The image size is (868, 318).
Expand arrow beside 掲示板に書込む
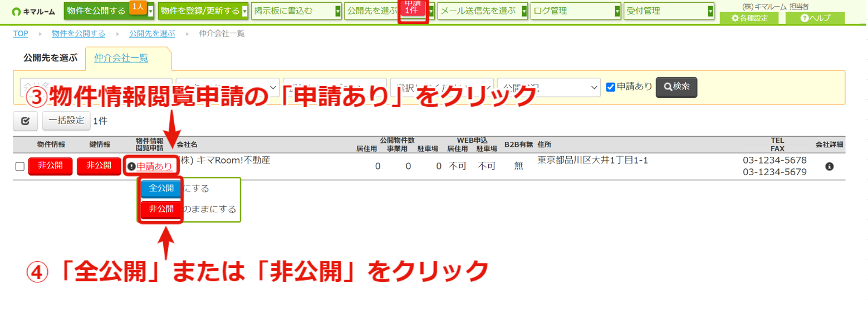[x=338, y=11]
